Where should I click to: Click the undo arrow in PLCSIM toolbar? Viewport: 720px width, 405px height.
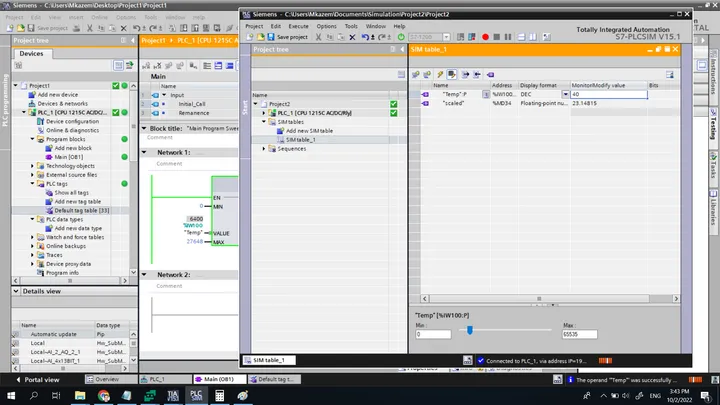(x=365, y=37)
